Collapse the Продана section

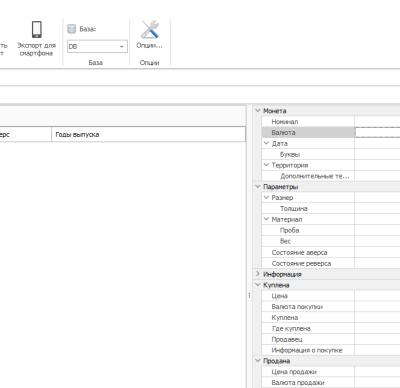[258, 360]
